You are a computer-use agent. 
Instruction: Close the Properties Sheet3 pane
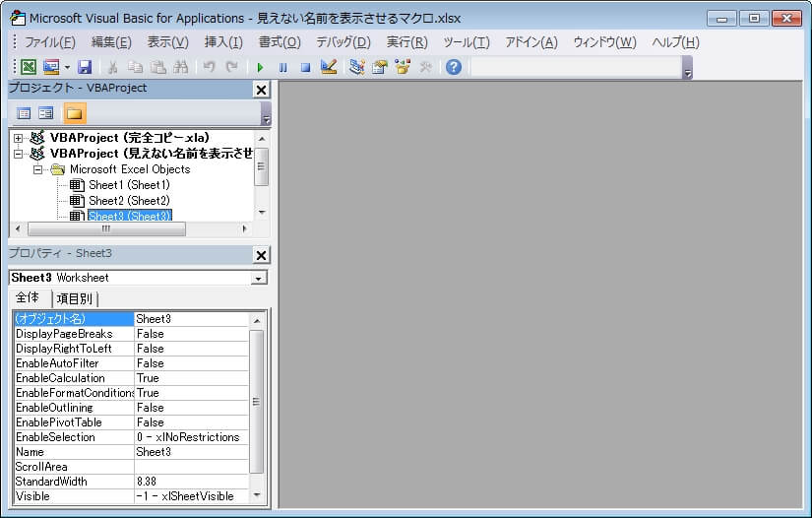pos(262,255)
